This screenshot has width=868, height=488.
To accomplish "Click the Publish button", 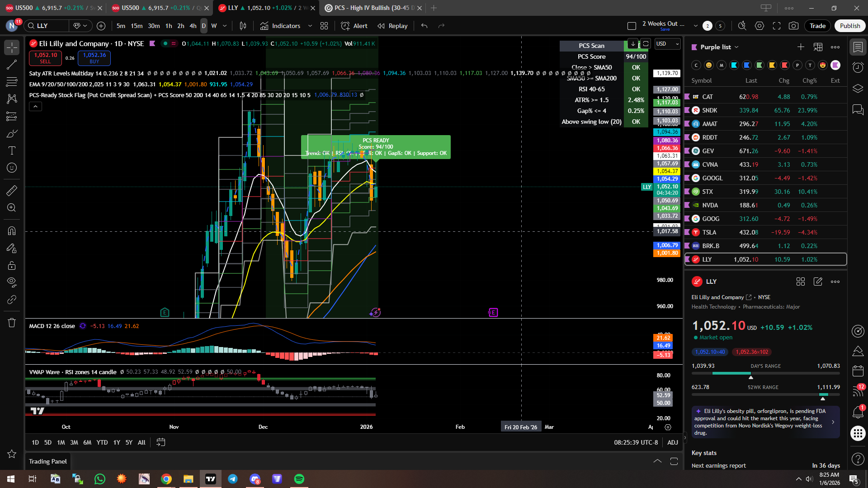I will coord(849,26).
